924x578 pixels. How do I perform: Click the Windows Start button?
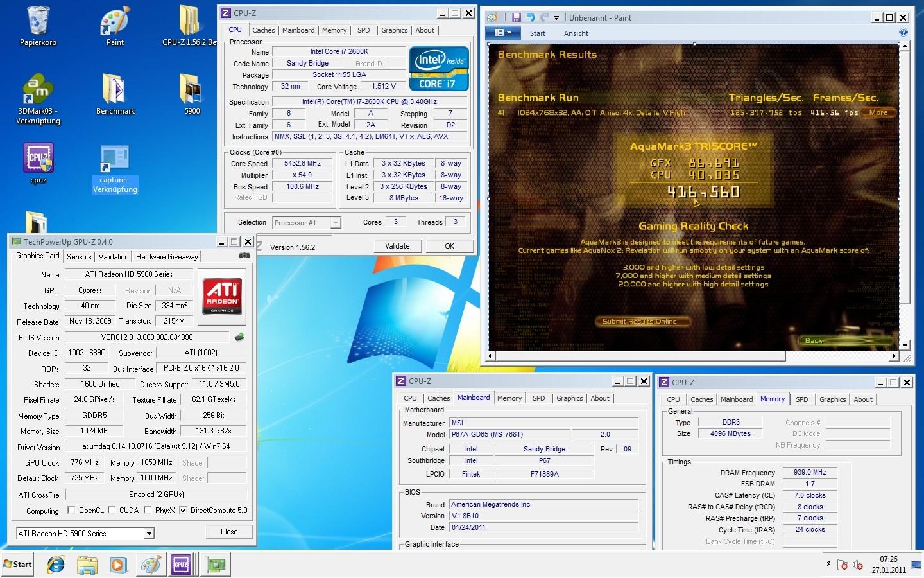pos(17,565)
